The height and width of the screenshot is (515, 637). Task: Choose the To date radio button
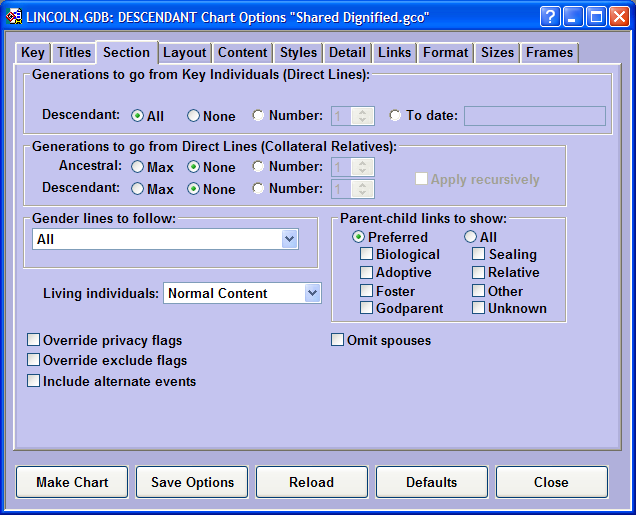(396, 116)
